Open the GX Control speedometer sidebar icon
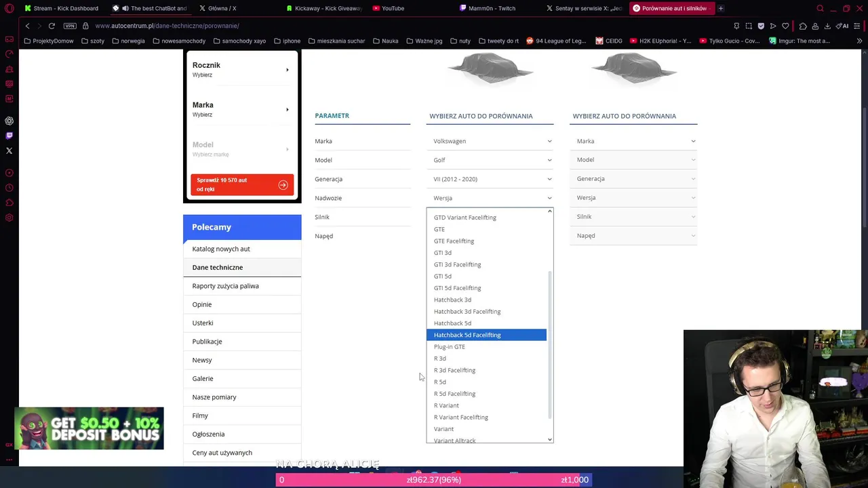868x488 pixels. 9,54
